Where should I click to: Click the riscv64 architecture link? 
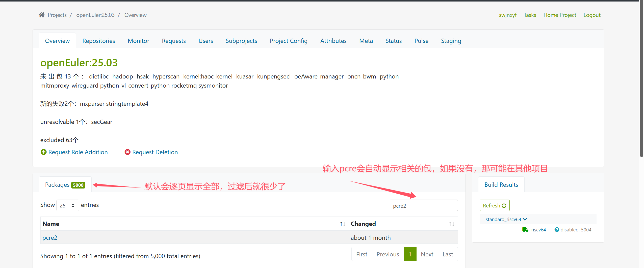[538, 230]
